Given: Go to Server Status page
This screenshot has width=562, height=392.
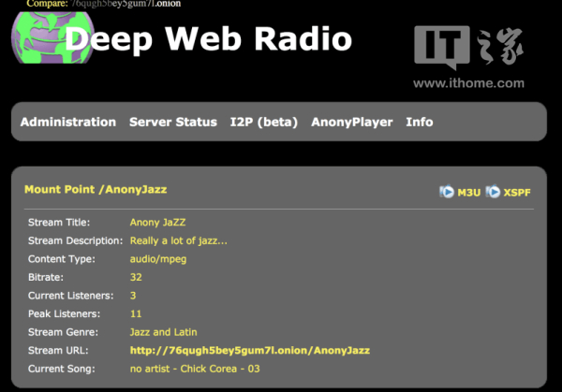Looking at the screenshot, I should (x=173, y=122).
